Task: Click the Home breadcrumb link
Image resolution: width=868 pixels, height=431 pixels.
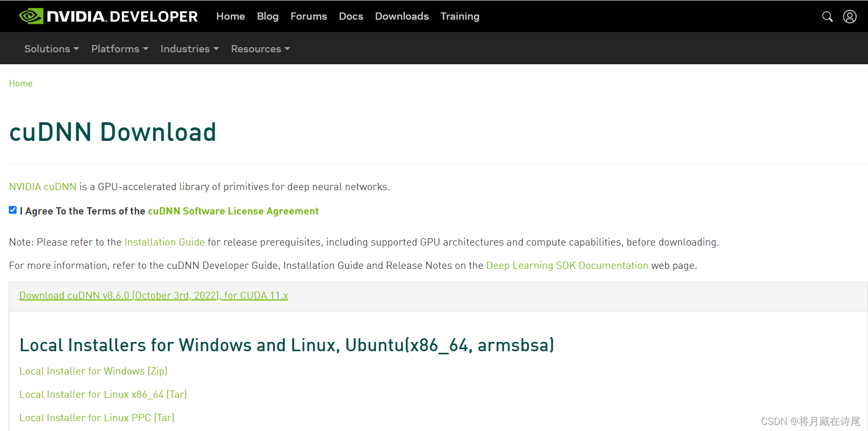Action: tap(21, 83)
